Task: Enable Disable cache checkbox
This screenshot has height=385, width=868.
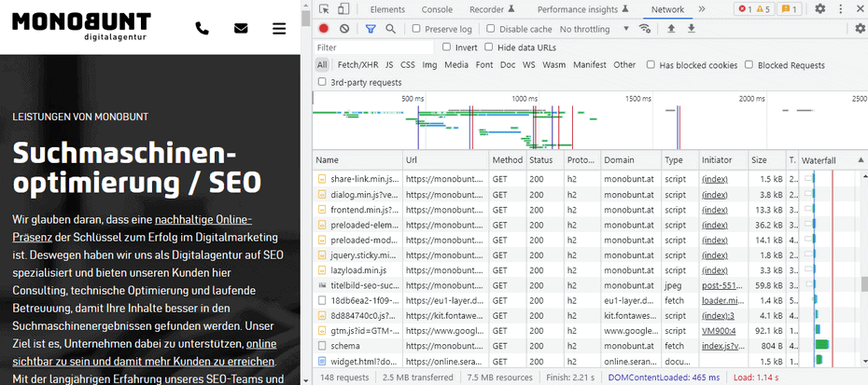Action: point(490,29)
